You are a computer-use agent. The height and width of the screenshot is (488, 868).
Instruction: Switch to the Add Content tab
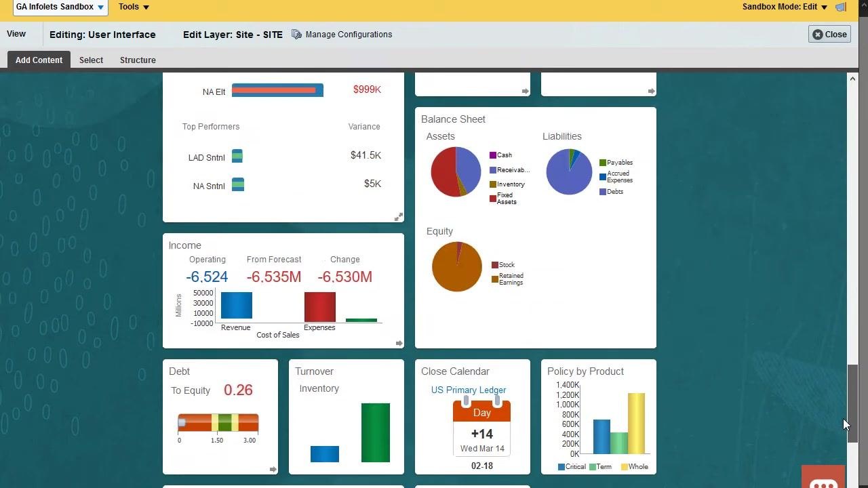39,60
